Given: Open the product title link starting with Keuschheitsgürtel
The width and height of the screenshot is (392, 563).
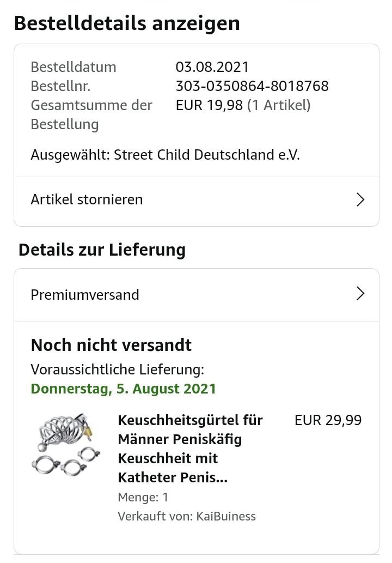Looking at the screenshot, I should click(x=190, y=449).
